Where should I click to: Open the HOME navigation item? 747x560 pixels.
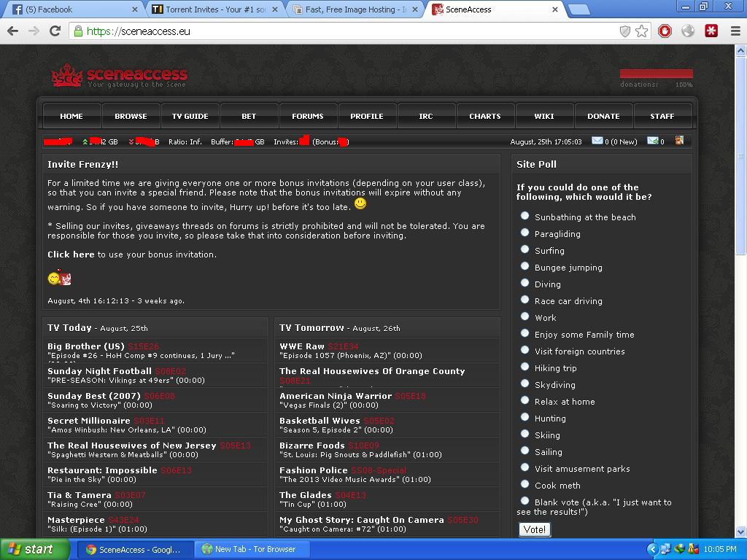(x=71, y=116)
